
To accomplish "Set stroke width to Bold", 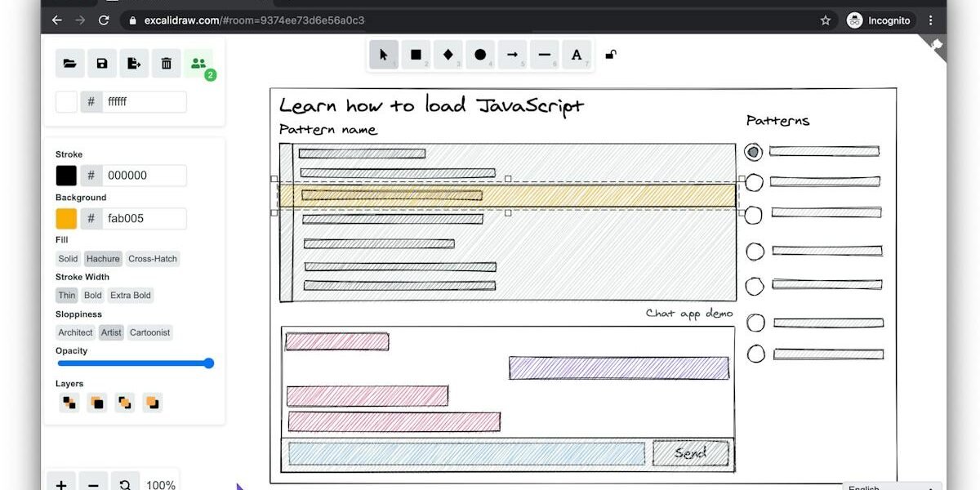I will pyautogui.click(x=93, y=296).
